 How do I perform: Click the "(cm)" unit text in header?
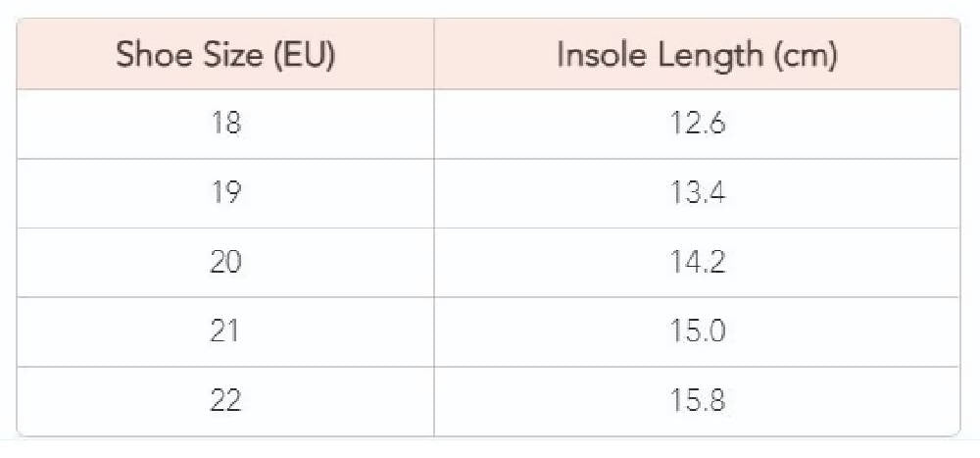coord(805,55)
